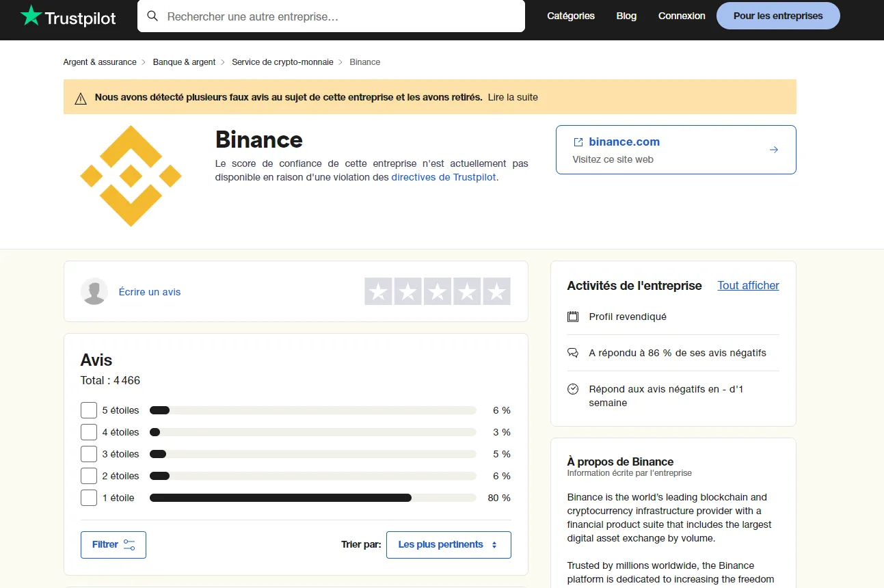
Task: Click the 1 étoile rating bar
Action: (x=313, y=498)
